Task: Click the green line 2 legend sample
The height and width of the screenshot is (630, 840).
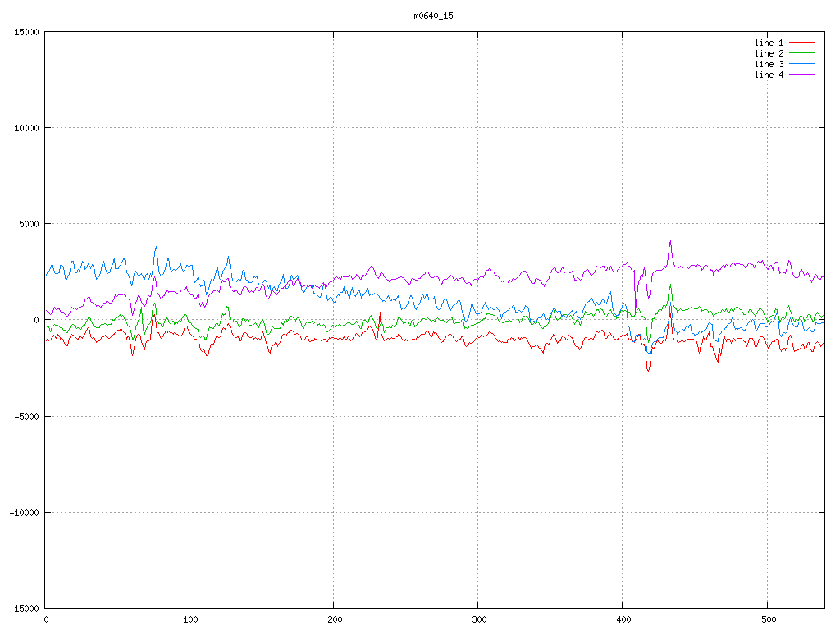Action: (802, 53)
